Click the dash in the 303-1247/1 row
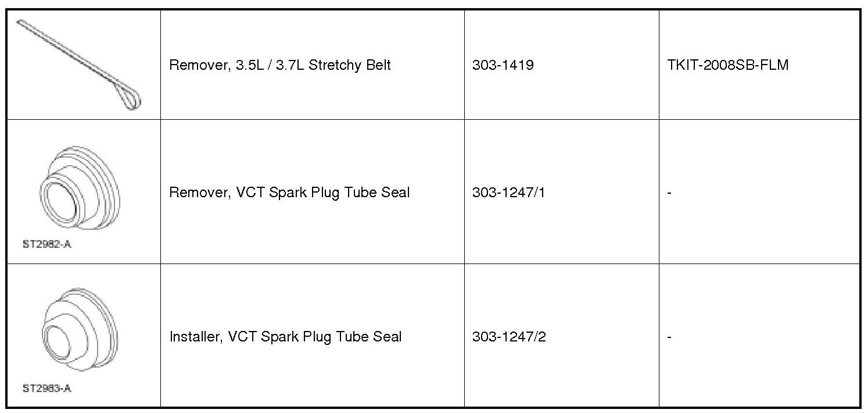 tap(669, 193)
